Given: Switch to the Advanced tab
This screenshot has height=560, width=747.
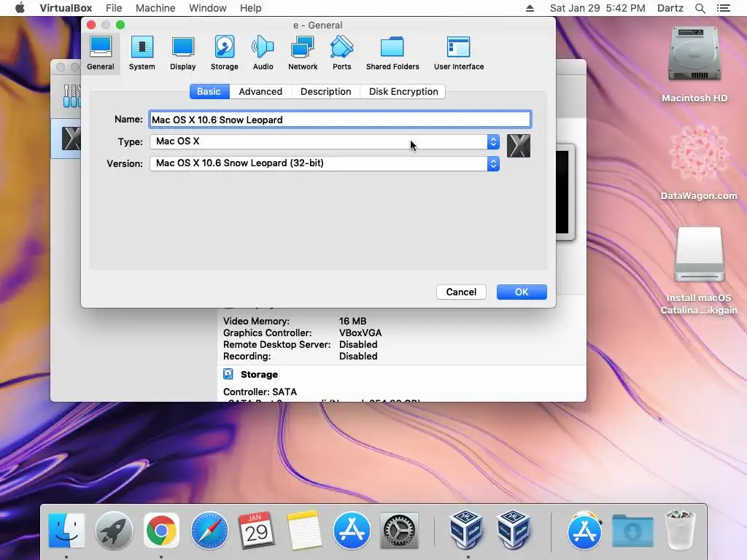Looking at the screenshot, I should [260, 91].
